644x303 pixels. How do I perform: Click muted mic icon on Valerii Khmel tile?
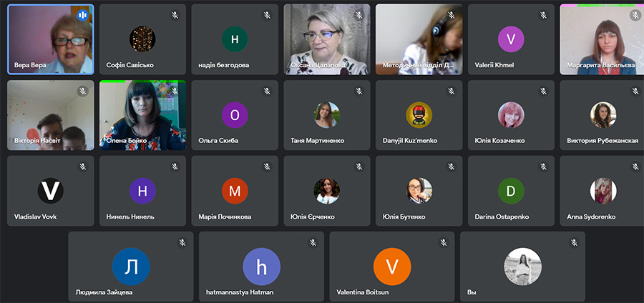543,16
